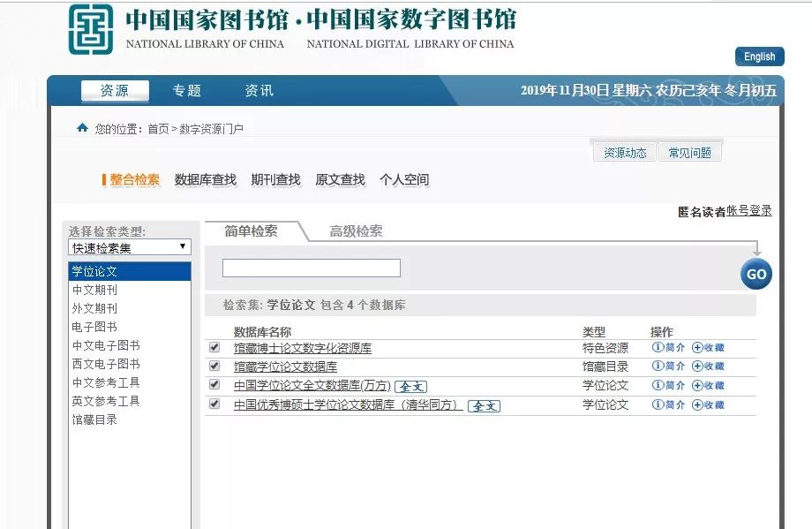Uncheck 中国学位论文全文数据库(万方) checkbox
The width and height of the screenshot is (812, 529).
[214, 384]
